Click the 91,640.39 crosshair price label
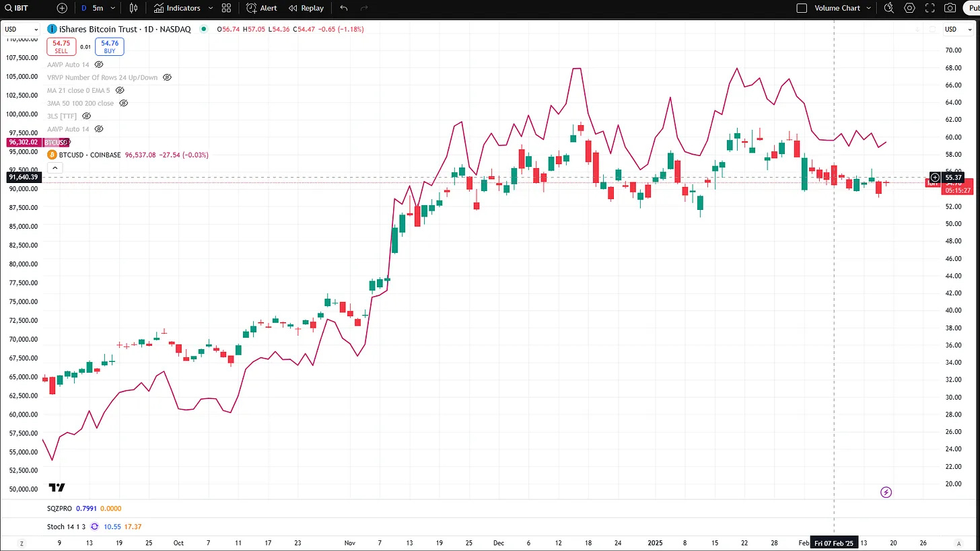The height and width of the screenshot is (551, 980). [24, 177]
